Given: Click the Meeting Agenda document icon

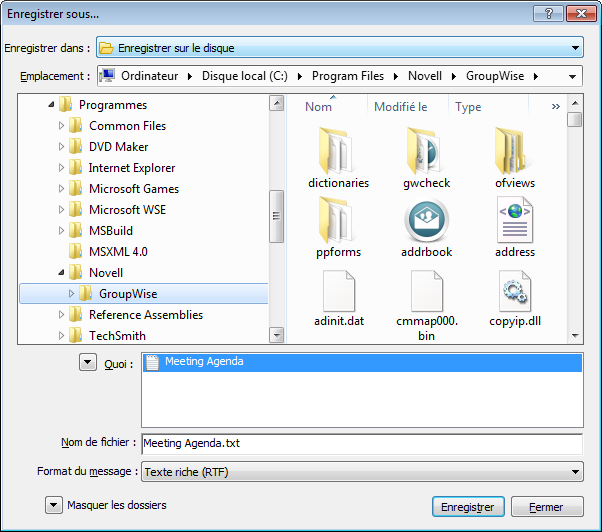Looking at the screenshot, I should (x=152, y=362).
